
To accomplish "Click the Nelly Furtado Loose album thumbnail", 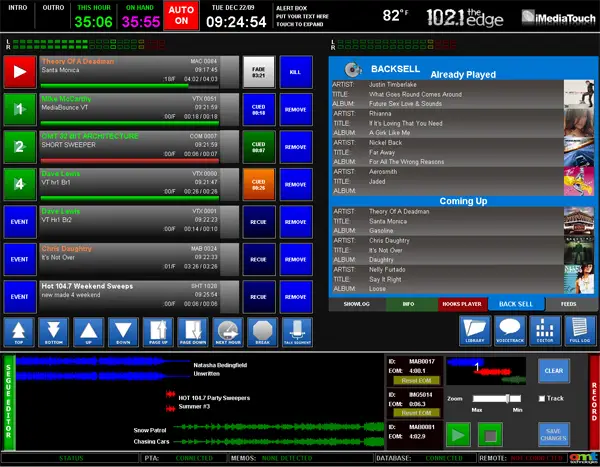I will pos(579,279).
